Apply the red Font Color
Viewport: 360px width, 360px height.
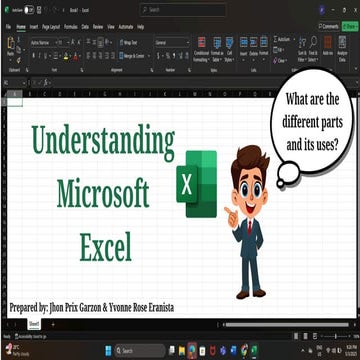75,56
